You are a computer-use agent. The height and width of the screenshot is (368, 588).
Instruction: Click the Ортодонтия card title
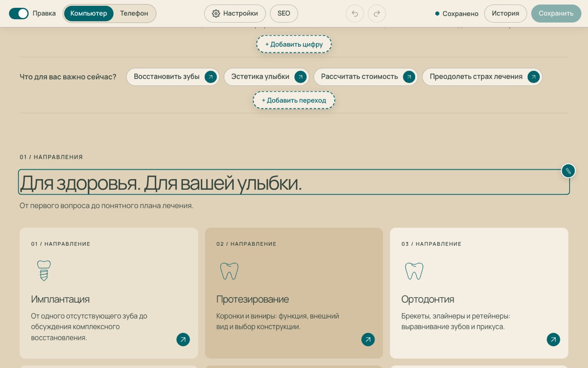click(428, 299)
